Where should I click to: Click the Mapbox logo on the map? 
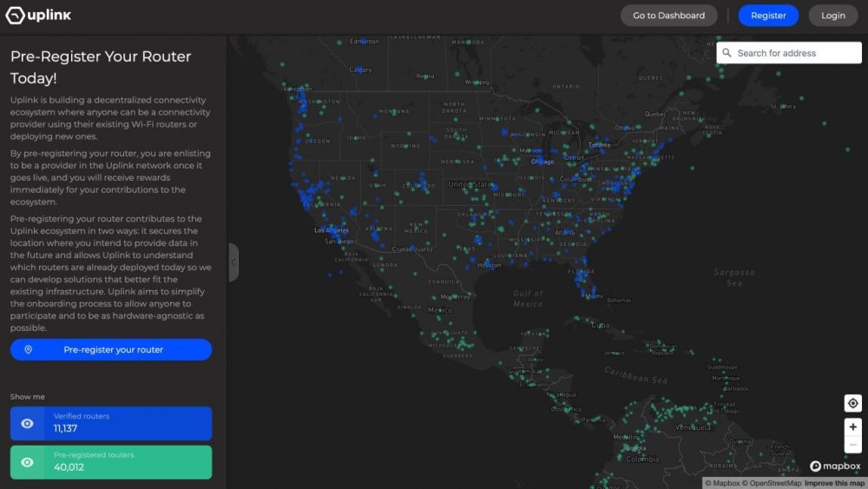(x=835, y=466)
